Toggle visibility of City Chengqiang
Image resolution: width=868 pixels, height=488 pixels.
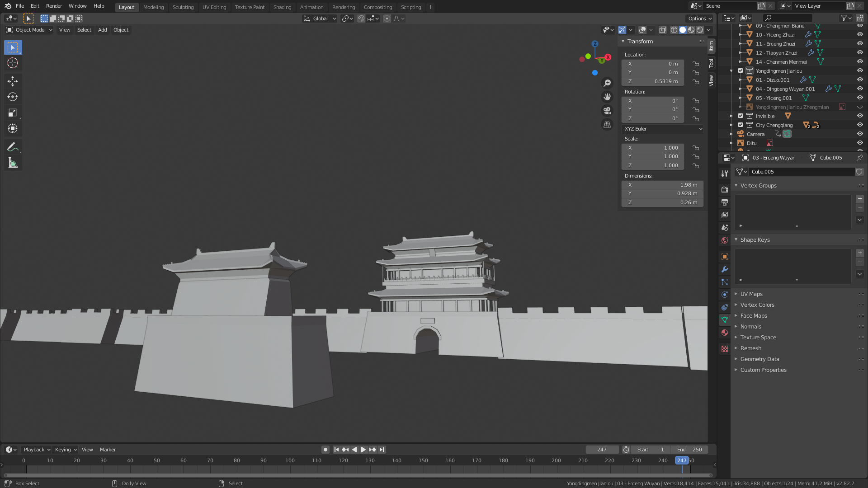(860, 125)
